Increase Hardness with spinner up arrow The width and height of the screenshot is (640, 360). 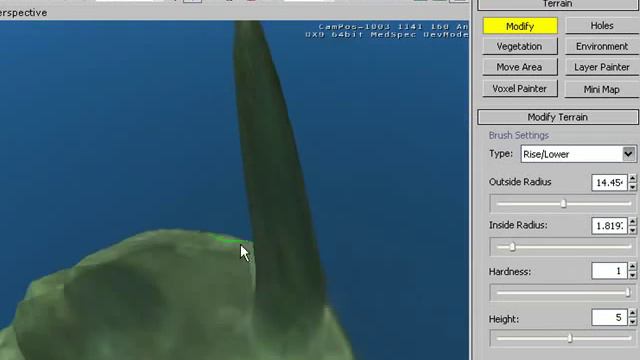click(x=633, y=267)
